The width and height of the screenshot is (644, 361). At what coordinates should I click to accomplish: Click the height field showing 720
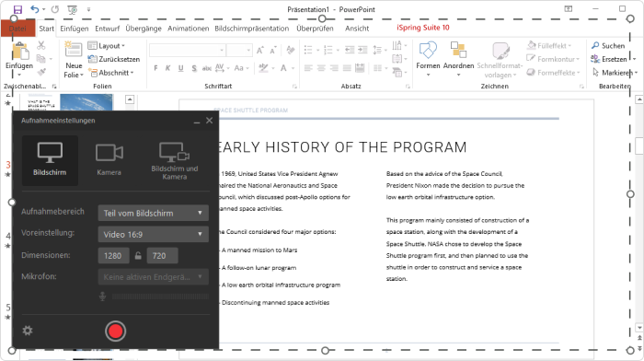162,256
